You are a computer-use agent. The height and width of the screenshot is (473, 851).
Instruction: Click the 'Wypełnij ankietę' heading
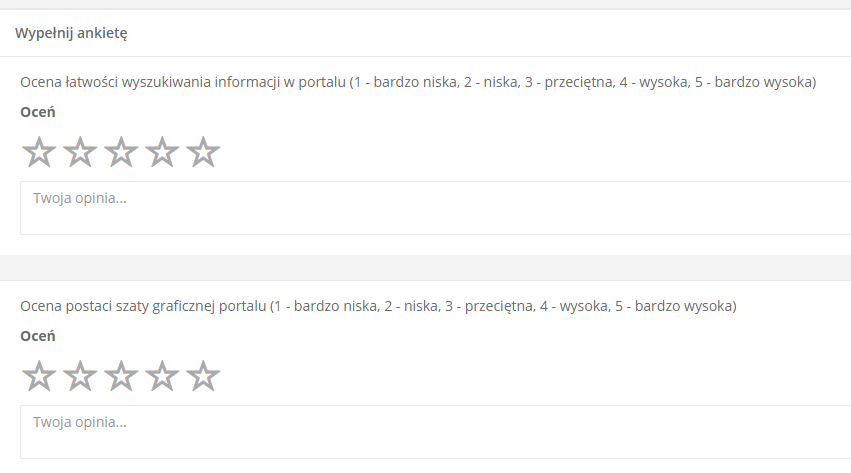71,33
